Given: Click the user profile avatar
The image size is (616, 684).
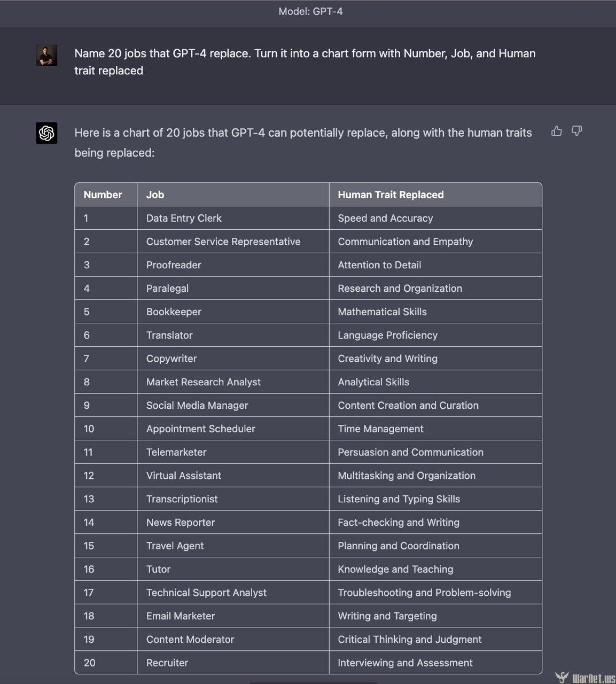Looking at the screenshot, I should (46, 55).
